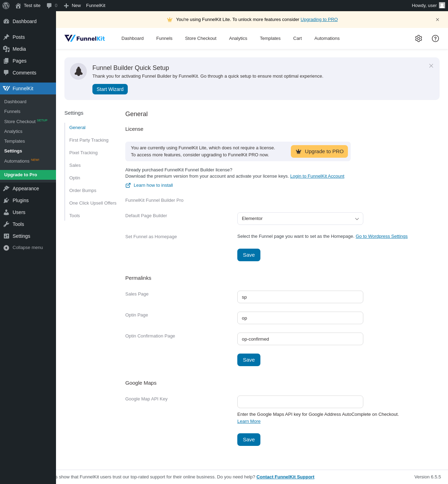Save the Google Maps section
Viewport: 448px width, 484px height.
click(x=249, y=440)
